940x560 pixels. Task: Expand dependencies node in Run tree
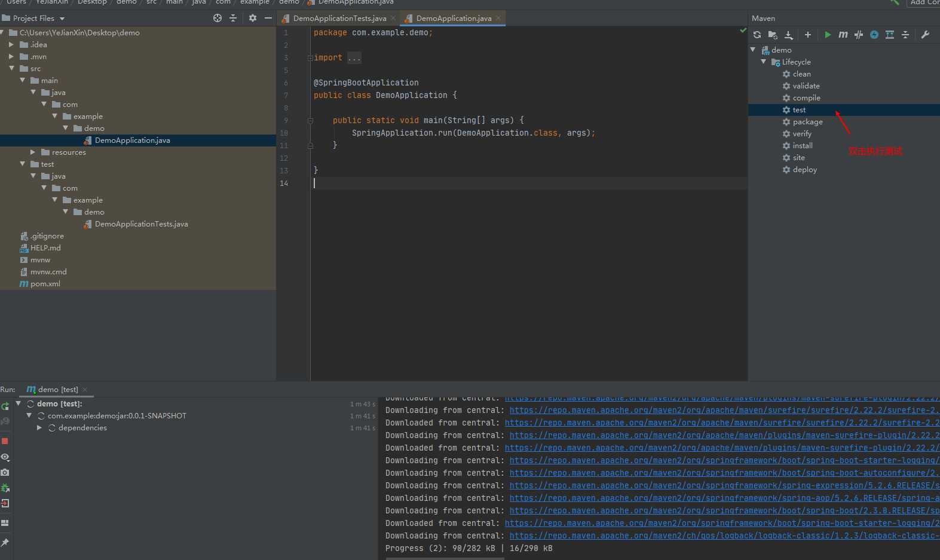(39, 428)
